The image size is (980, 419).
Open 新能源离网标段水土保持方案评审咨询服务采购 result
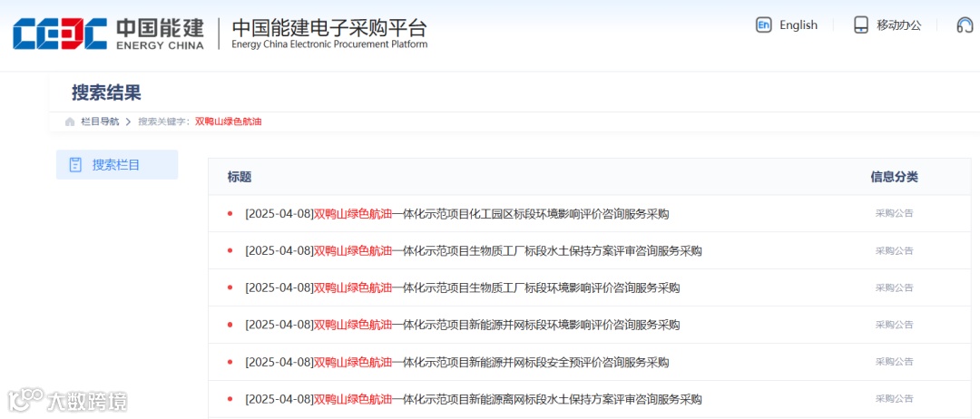pyautogui.click(x=473, y=399)
